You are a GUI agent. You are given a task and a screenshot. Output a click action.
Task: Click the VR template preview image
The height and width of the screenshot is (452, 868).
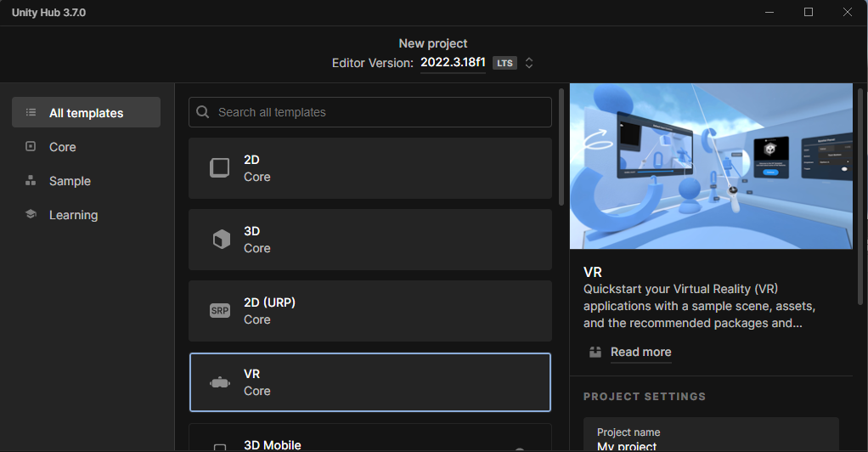pyautogui.click(x=710, y=166)
